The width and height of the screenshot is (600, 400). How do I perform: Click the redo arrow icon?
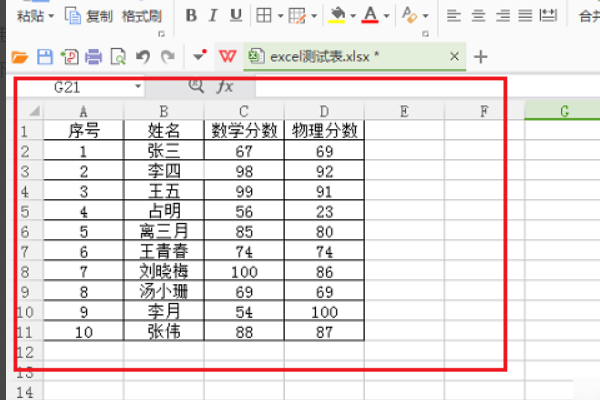(x=168, y=57)
